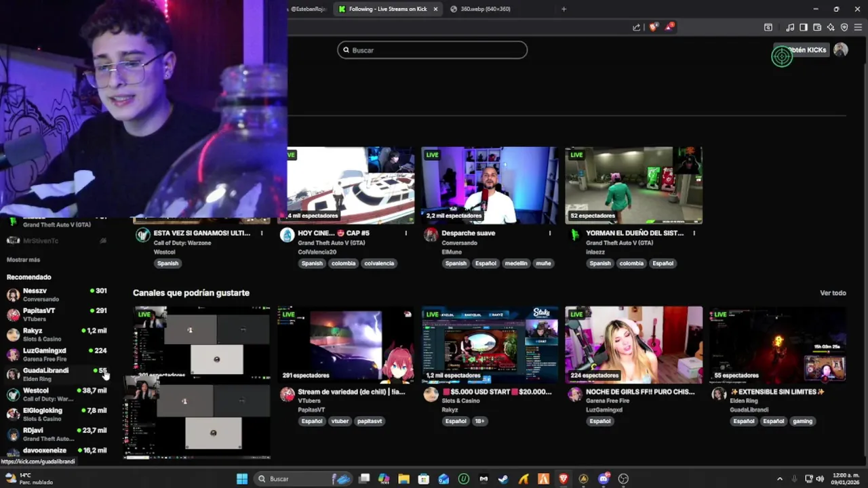Open OBS Studio from the taskbar

pyautogui.click(x=624, y=479)
